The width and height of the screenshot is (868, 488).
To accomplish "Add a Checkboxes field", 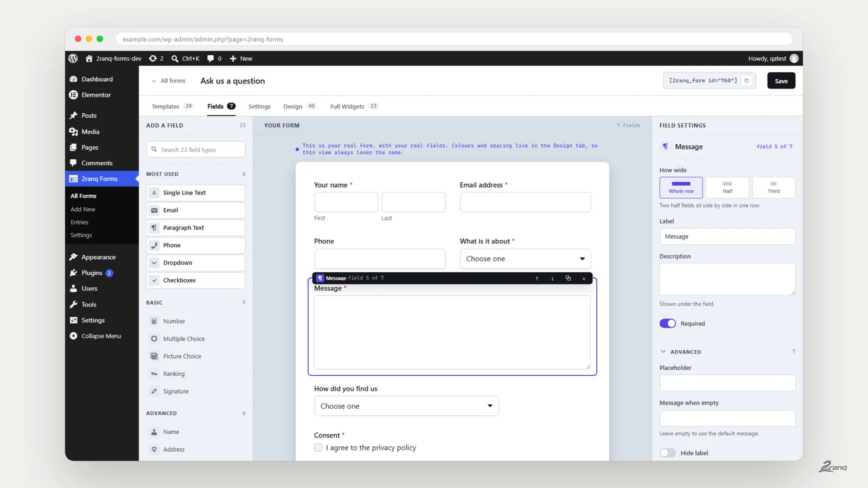I will pyautogui.click(x=196, y=280).
